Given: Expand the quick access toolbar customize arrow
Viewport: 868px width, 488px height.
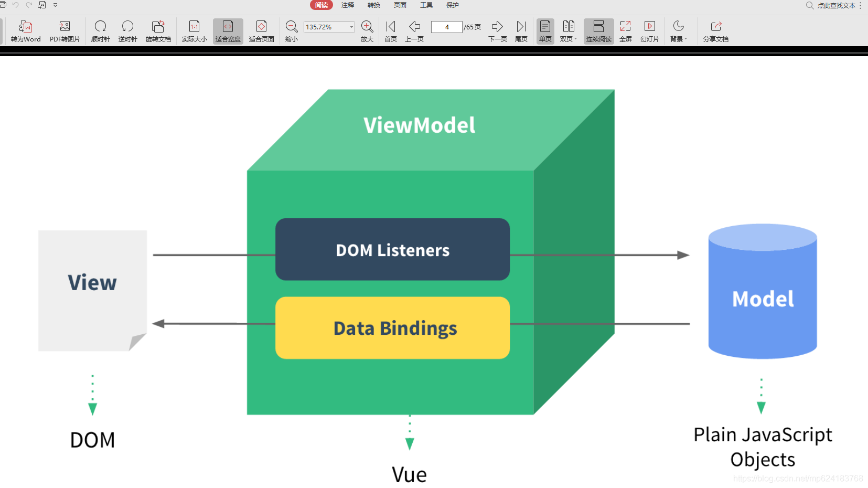Looking at the screenshot, I should [55, 5].
